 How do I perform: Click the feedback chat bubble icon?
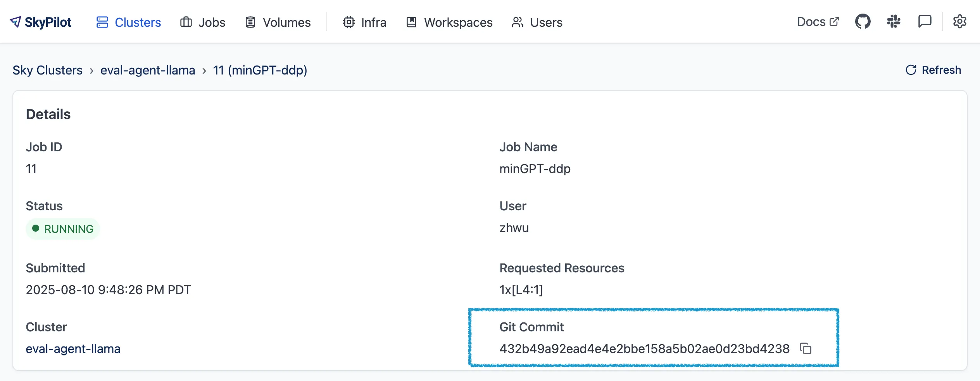[925, 21]
